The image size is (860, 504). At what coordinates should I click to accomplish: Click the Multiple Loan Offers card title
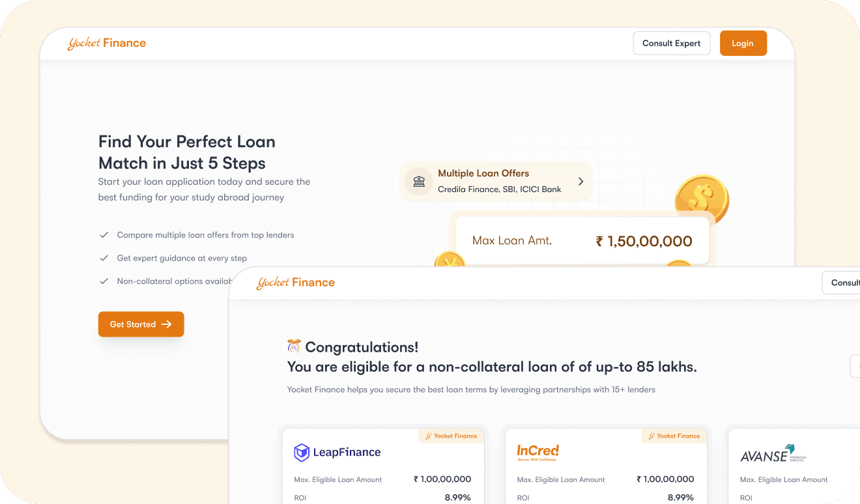(483, 173)
